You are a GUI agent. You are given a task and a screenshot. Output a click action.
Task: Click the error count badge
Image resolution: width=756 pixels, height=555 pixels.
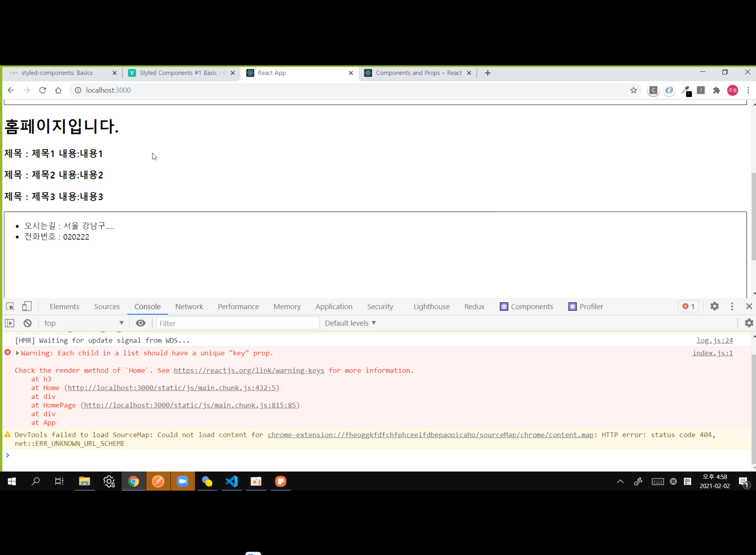tap(689, 306)
